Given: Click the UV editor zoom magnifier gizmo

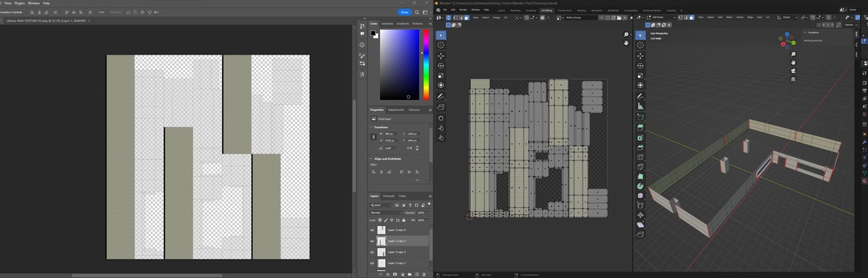Looking at the screenshot, I should tap(626, 35).
